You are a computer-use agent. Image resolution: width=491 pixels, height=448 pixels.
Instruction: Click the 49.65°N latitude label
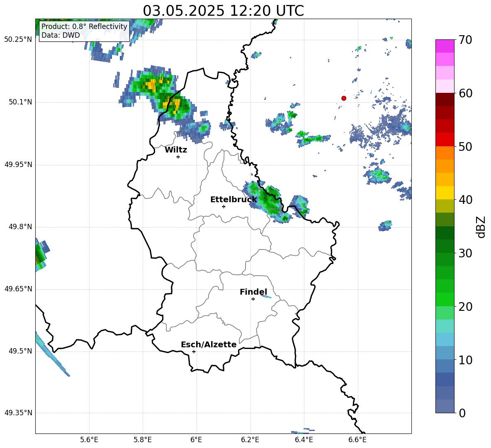pyautogui.click(x=18, y=289)
